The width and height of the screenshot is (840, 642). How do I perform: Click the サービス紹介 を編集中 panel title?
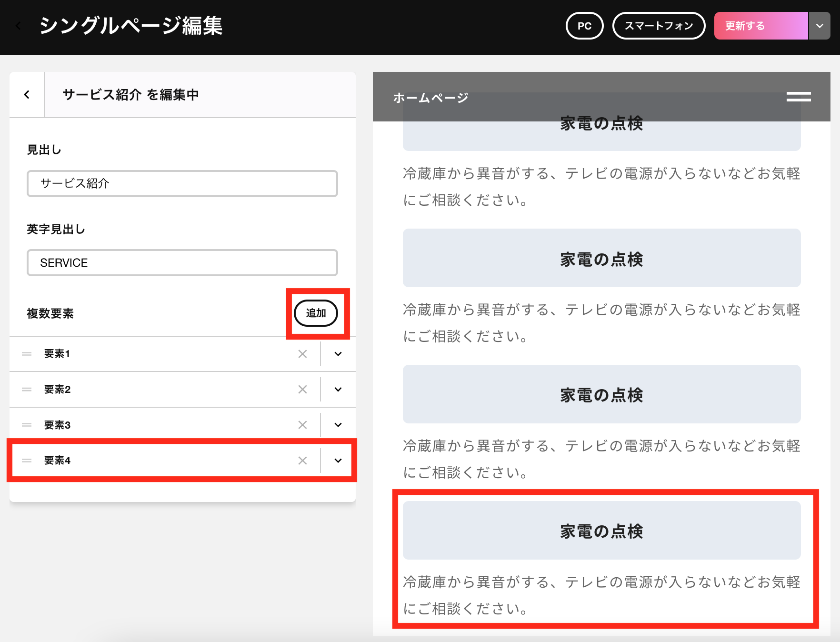click(x=131, y=95)
